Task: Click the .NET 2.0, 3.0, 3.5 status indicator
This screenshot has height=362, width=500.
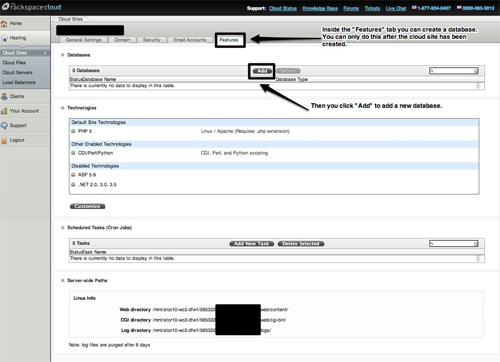Action: click(x=73, y=184)
